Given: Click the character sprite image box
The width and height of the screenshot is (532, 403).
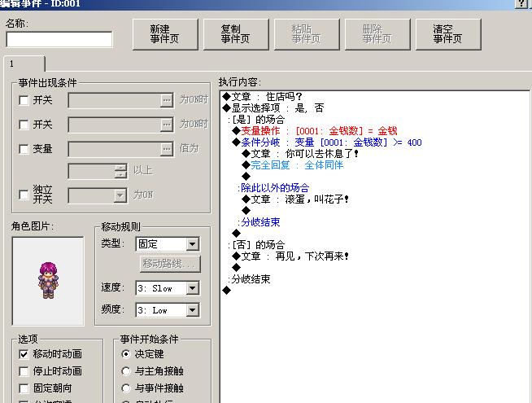Looking at the screenshot, I should (x=48, y=281).
